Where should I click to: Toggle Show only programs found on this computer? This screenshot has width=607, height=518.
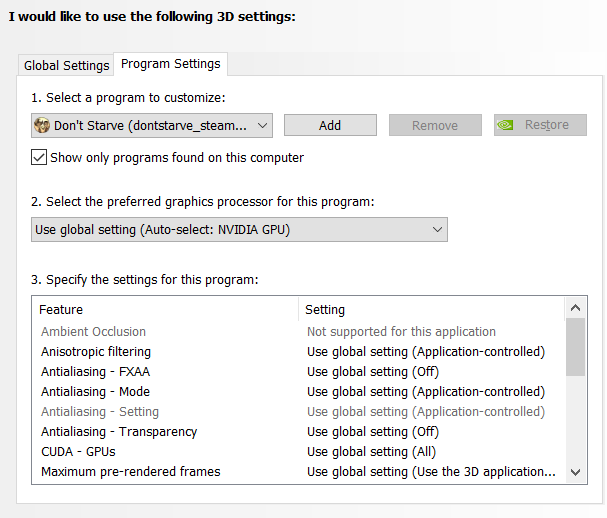pos(39,158)
